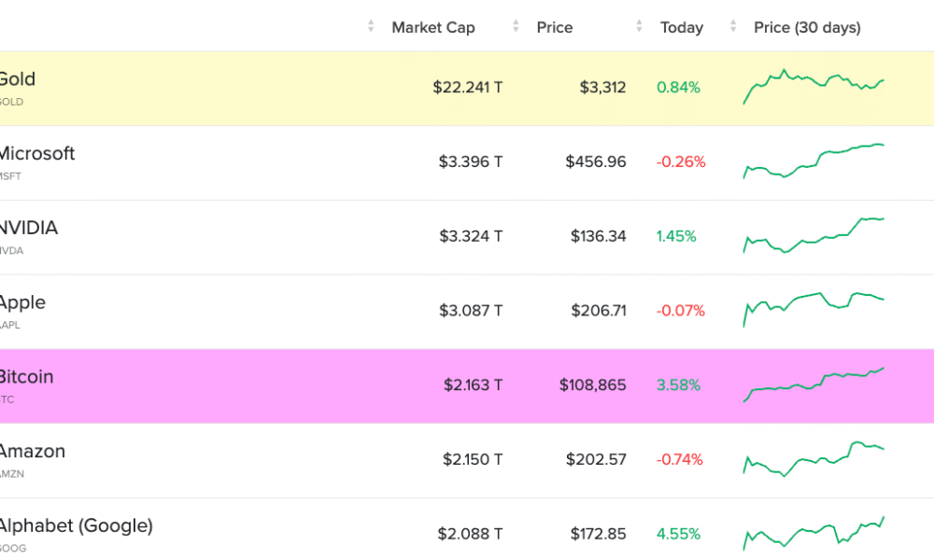The height and width of the screenshot is (560, 934).
Task: Open the Alphabet (Google) company page
Action: (77, 526)
